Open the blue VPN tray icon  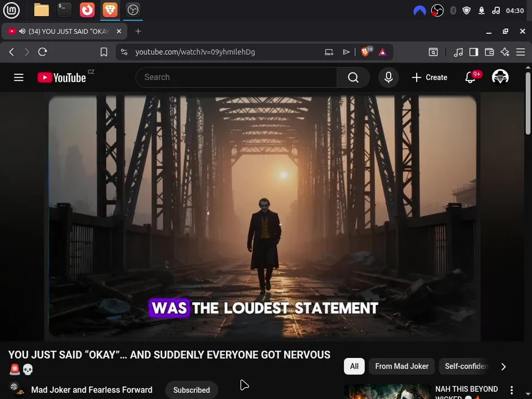(x=420, y=11)
